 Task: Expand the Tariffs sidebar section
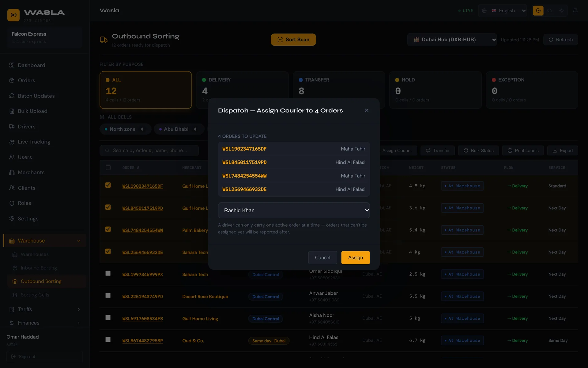pos(45,309)
